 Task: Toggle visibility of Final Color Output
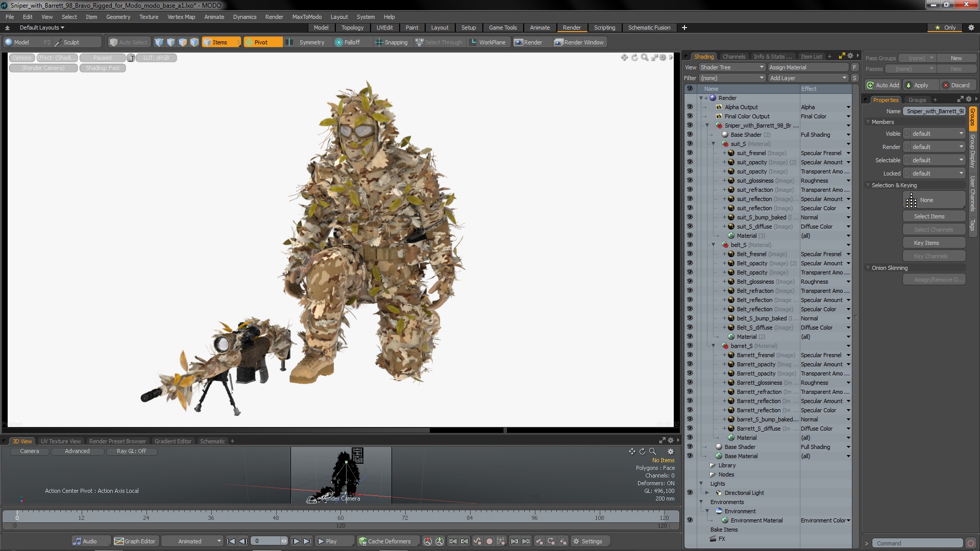(x=690, y=116)
